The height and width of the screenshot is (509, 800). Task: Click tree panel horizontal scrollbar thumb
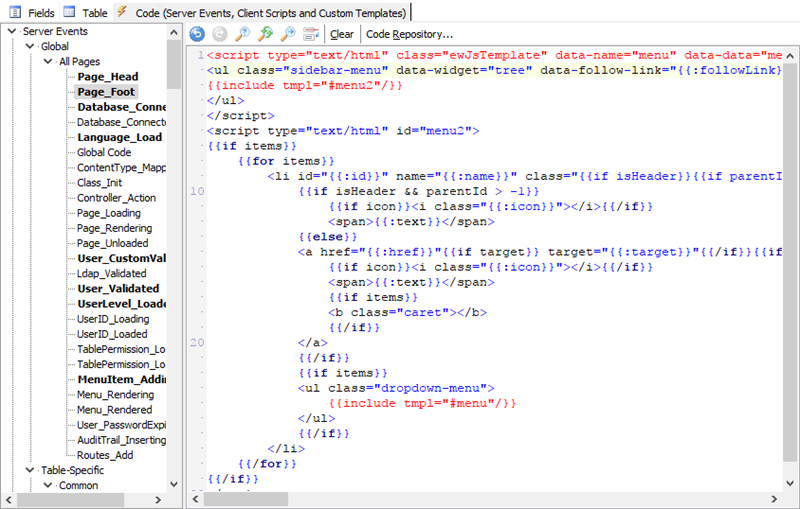(70, 500)
